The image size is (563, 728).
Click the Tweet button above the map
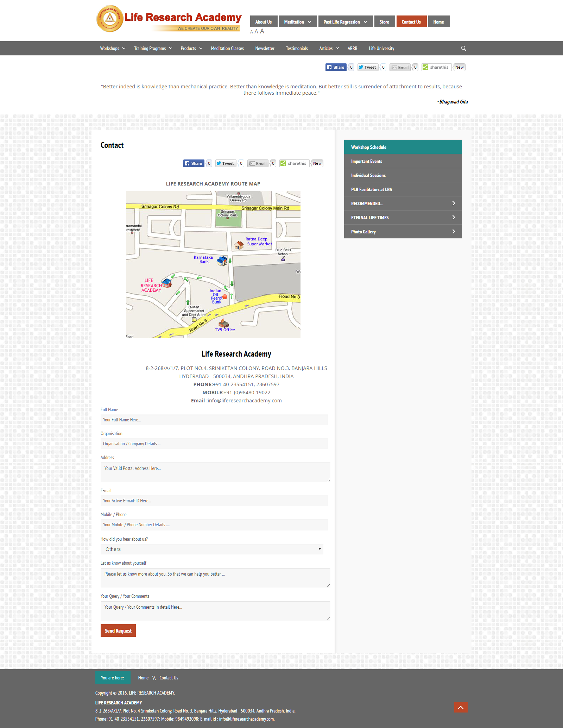pos(225,163)
